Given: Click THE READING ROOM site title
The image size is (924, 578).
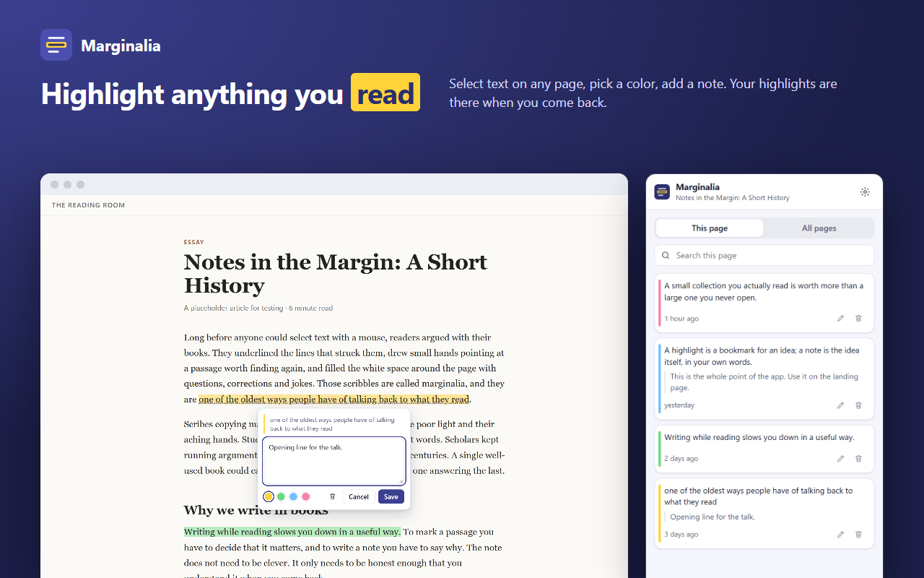Looking at the screenshot, I should [x=88, y=205].
